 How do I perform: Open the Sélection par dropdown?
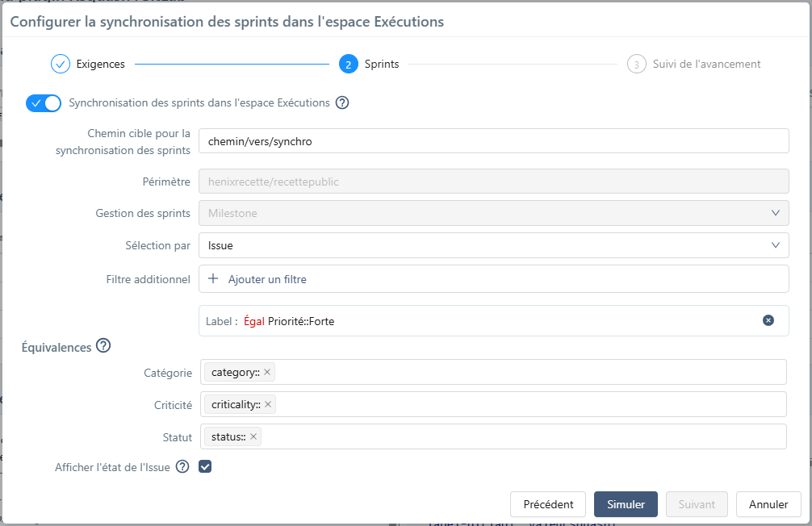493,245
